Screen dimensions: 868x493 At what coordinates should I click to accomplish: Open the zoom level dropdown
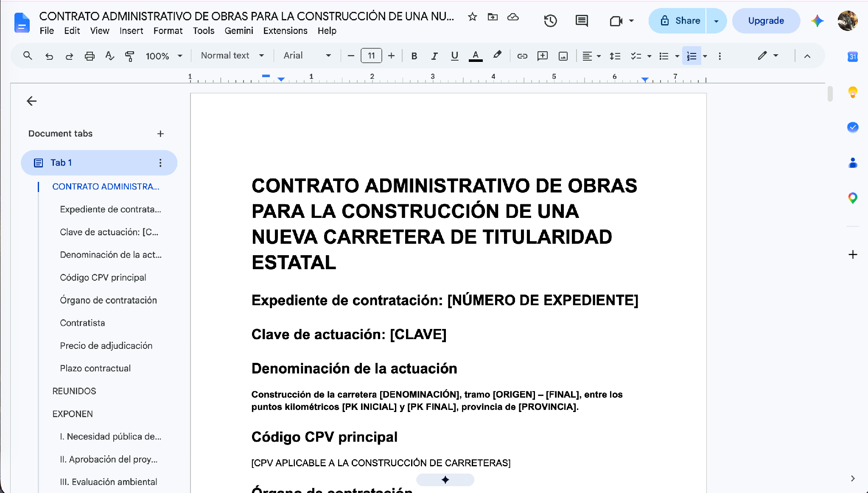click(164, 56)
